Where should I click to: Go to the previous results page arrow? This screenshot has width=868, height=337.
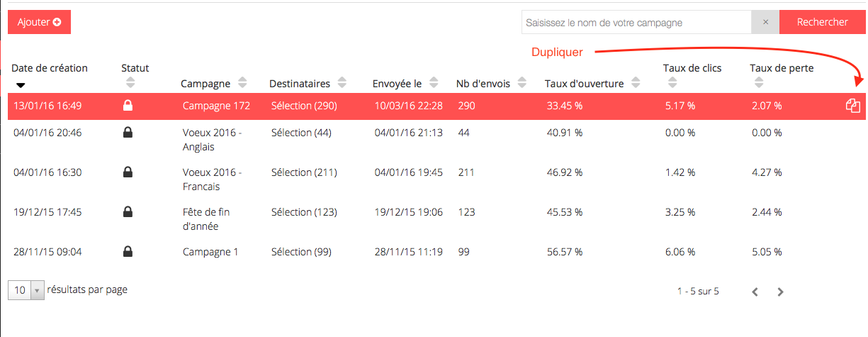click(755, 292)
